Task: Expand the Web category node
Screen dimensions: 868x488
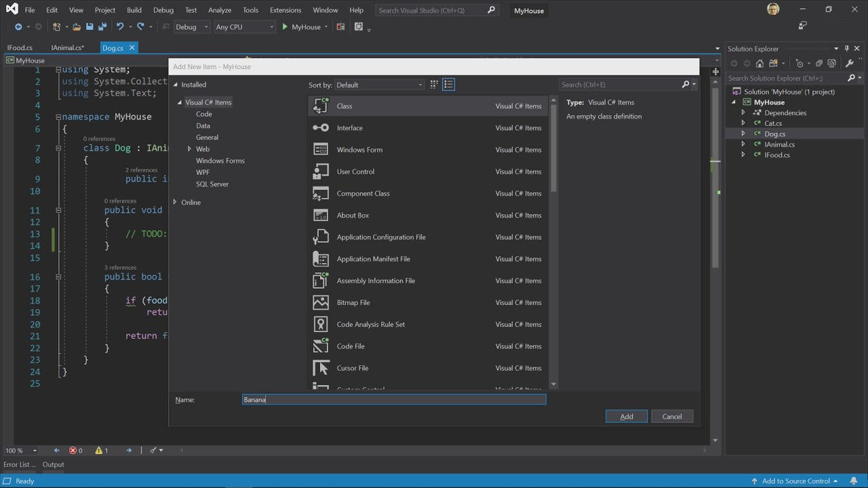Action: pyautogui.click(x=189, y=149)
